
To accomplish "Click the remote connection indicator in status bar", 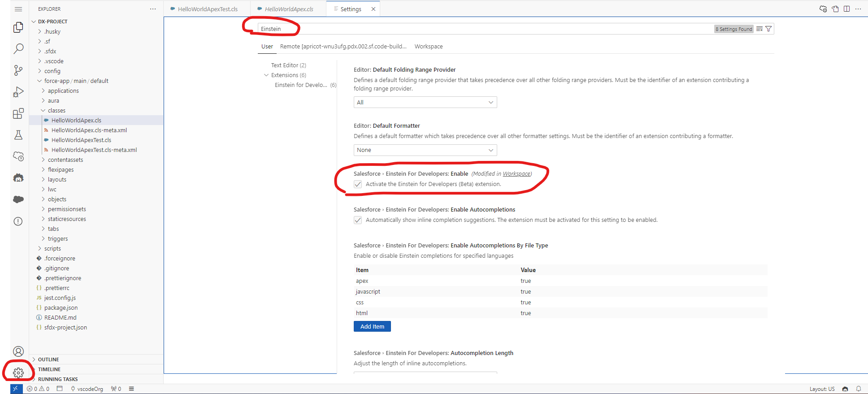I will (16, 389).
